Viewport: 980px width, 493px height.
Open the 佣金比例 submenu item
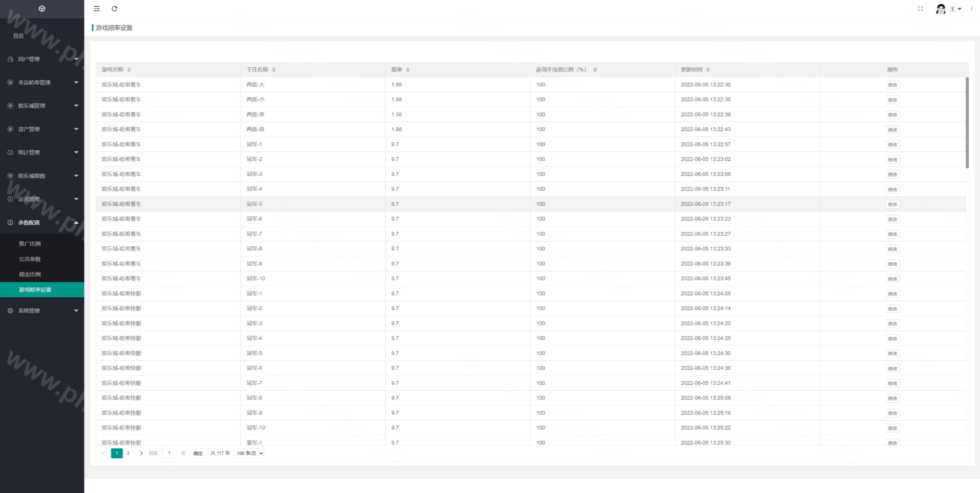coord(30,274)
